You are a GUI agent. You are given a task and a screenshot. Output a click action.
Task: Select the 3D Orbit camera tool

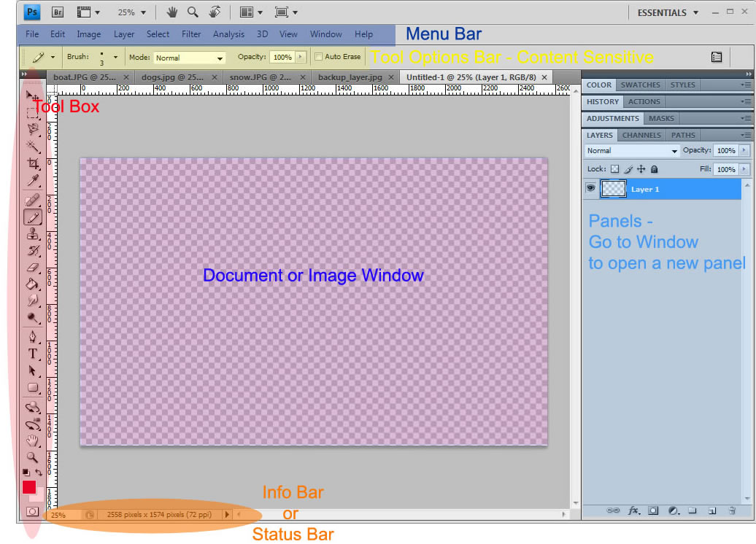[32, 424]
